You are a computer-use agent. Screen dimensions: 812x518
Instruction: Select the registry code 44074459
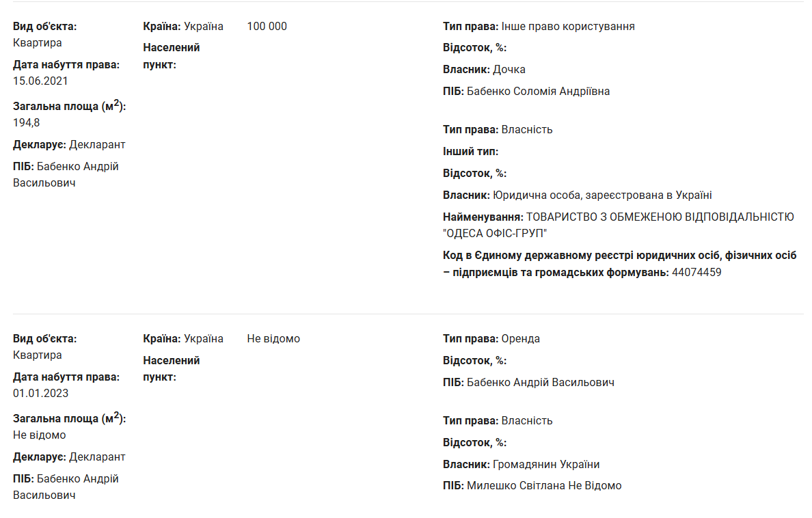click(x=697, y=273)
